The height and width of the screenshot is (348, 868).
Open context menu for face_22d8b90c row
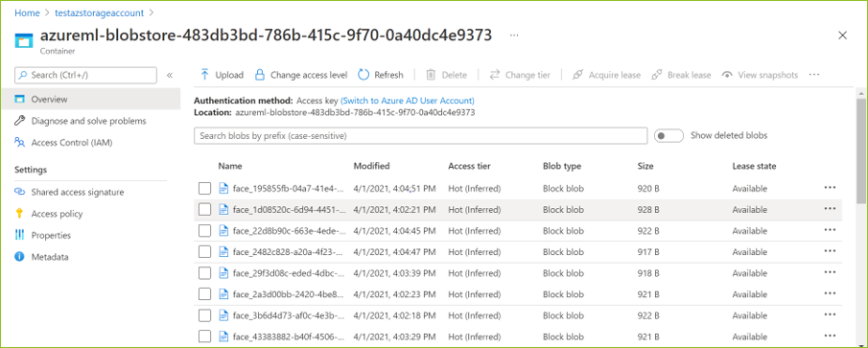830,229
